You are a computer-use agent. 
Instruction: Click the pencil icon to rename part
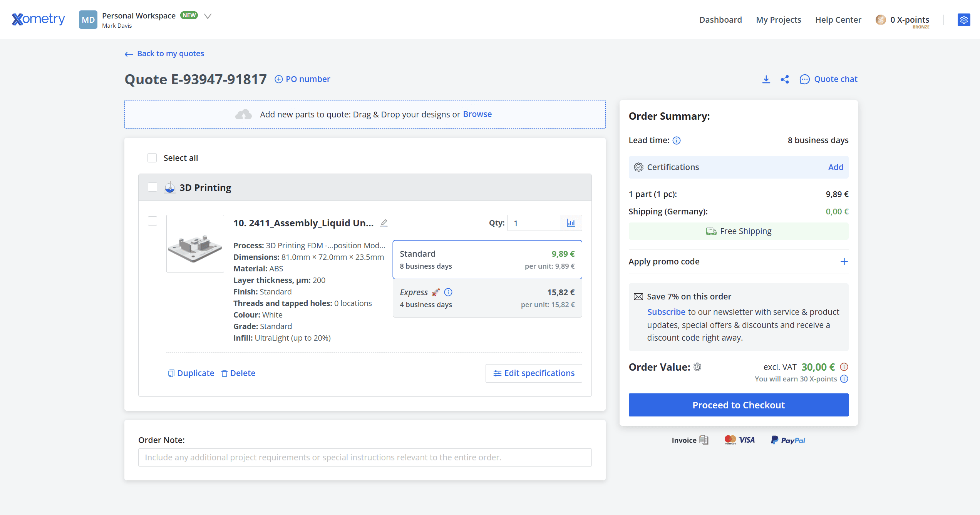(384, 223)
